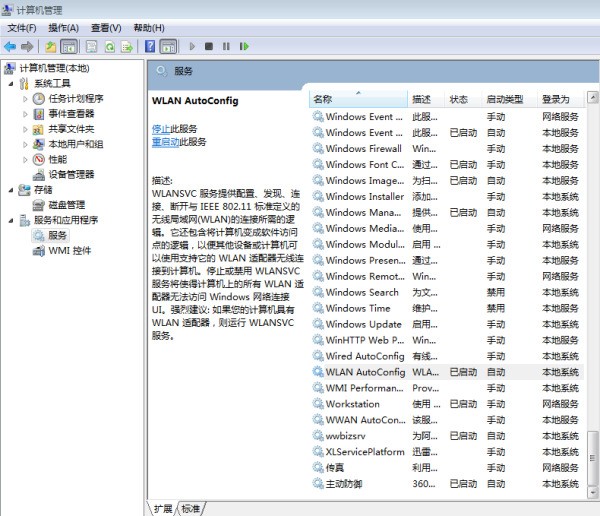Select the XLServicePlatform service row
Viewport: 600px width, 516px height.
[x=447, y=452]
